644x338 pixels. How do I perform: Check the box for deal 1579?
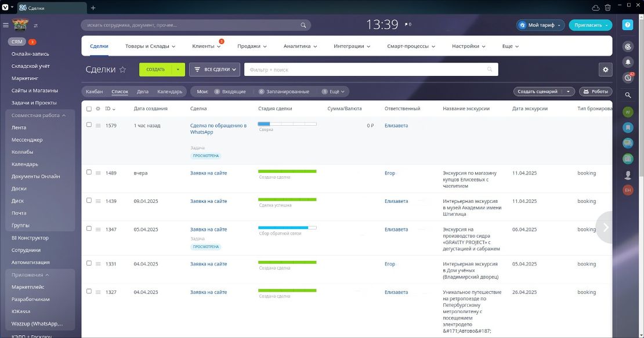pos(89,125)
